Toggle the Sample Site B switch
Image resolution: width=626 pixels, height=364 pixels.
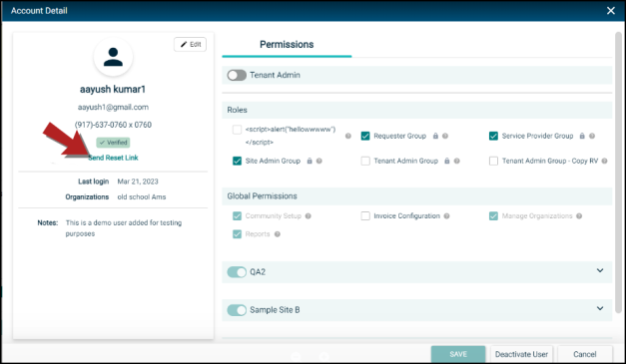point(237,310)
